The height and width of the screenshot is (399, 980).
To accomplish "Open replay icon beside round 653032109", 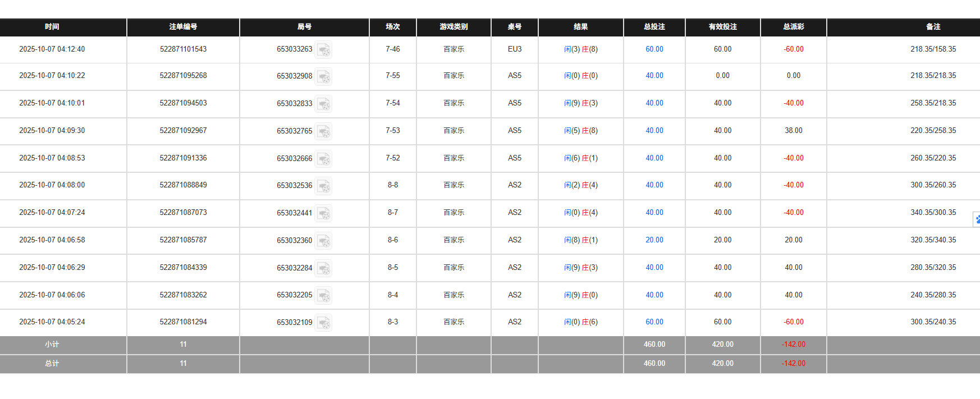I will click(x=323, y=323).
